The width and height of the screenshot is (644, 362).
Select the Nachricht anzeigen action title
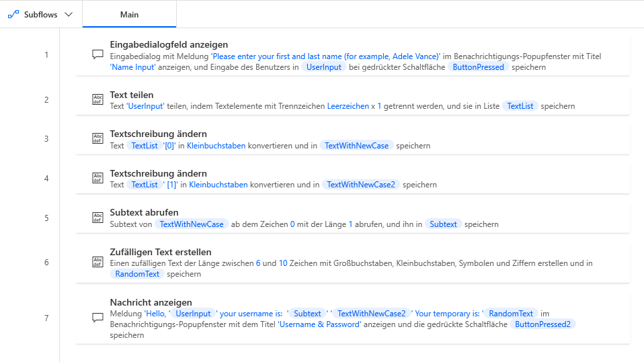click(151, 302)
